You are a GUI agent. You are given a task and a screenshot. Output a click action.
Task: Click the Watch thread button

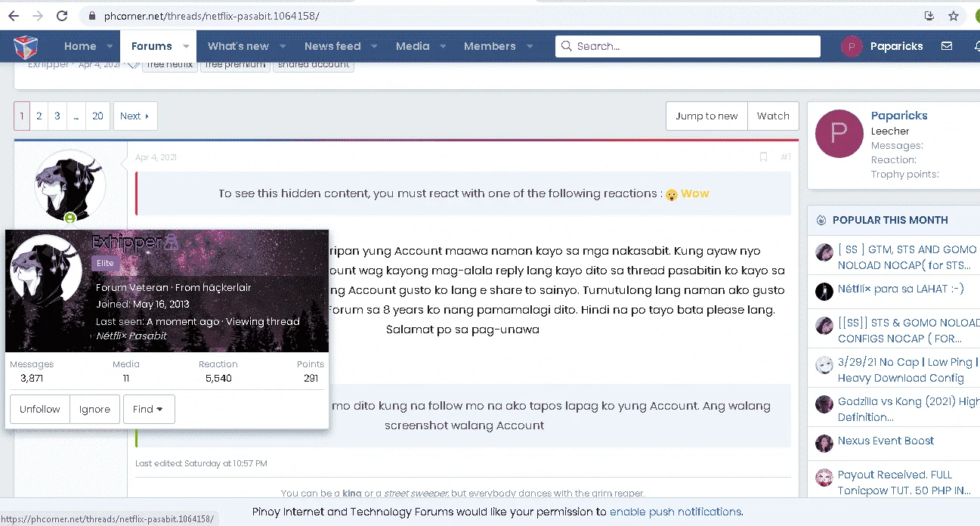[x=773, y=116]
